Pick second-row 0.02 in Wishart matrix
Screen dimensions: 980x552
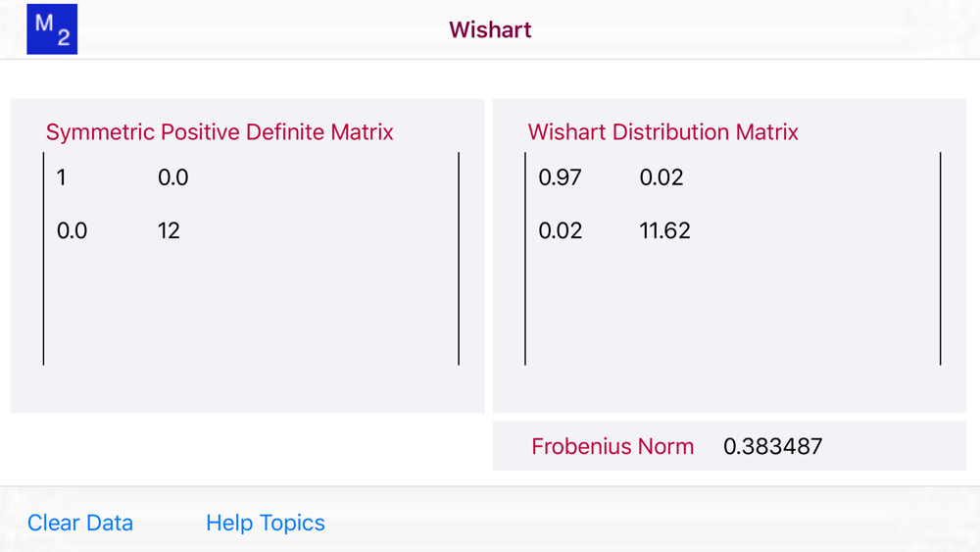[x=560, y=230]
